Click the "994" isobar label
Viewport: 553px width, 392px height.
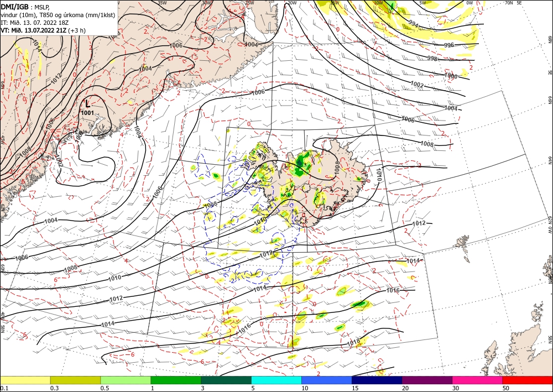(413, 24)
